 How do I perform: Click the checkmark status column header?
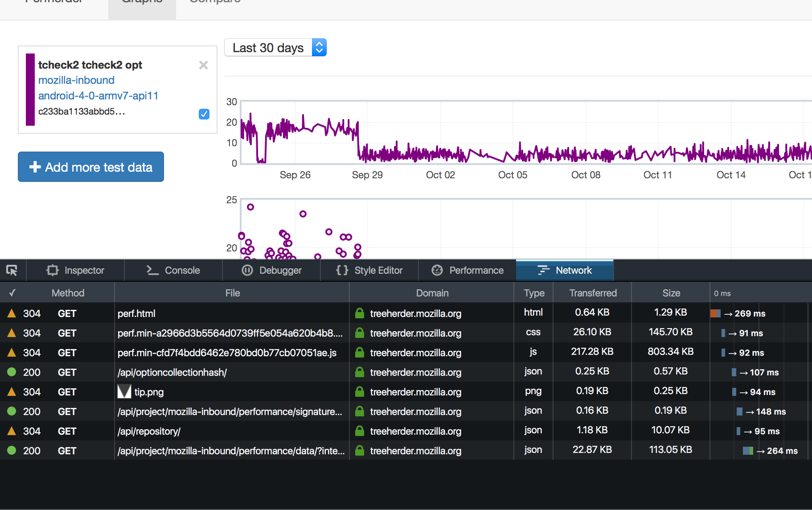(12, 293)
